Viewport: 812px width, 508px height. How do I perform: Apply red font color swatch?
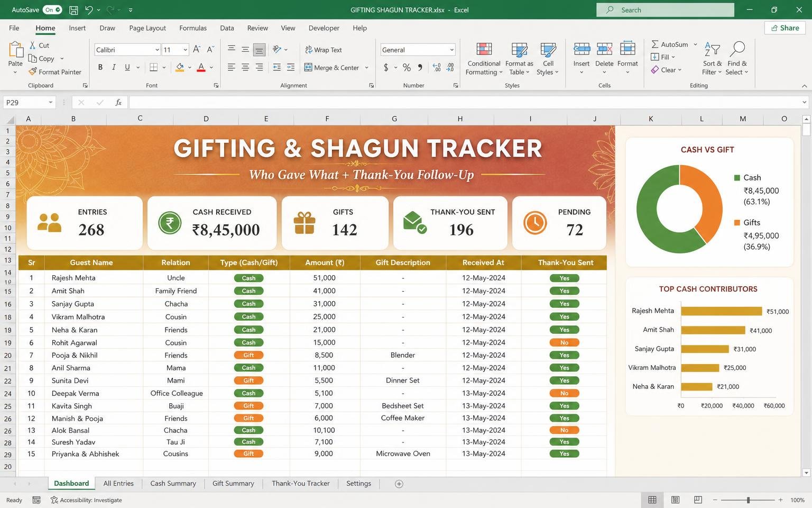pyautogui.click(x=201, y=67)
